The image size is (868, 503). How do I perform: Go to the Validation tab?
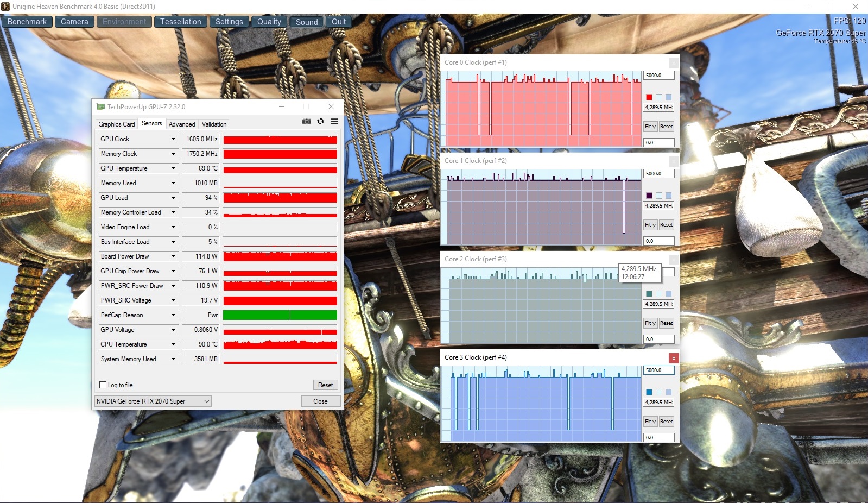214,124
